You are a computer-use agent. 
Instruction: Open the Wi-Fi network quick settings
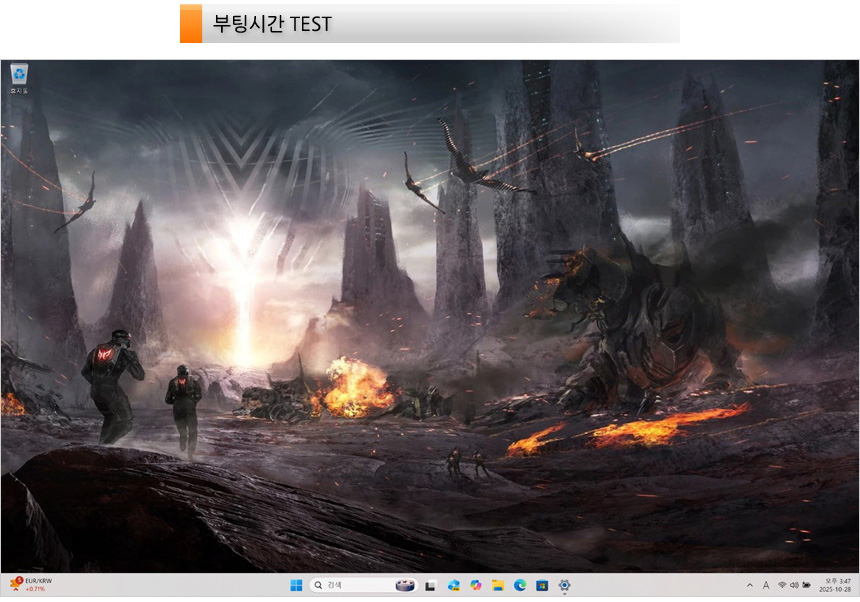782,585
